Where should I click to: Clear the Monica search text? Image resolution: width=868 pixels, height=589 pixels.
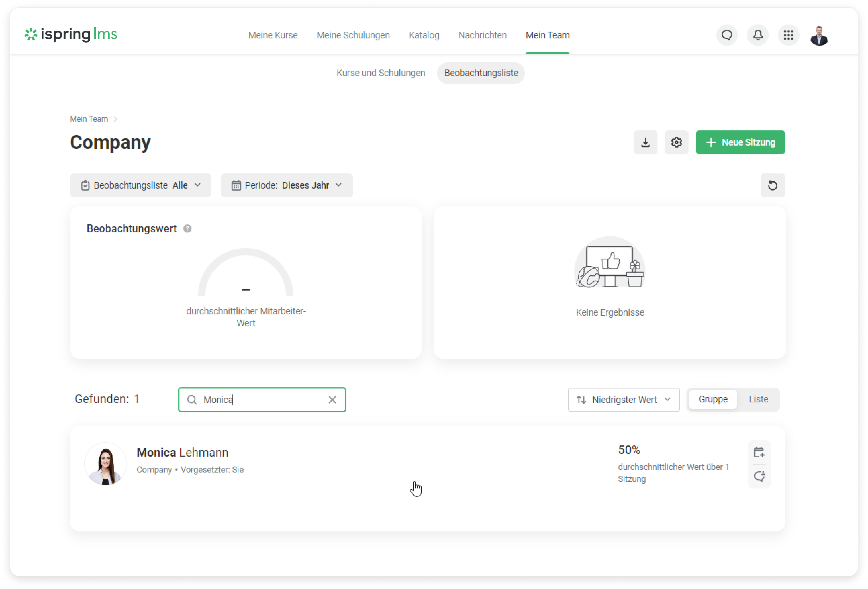coord(332,400)
